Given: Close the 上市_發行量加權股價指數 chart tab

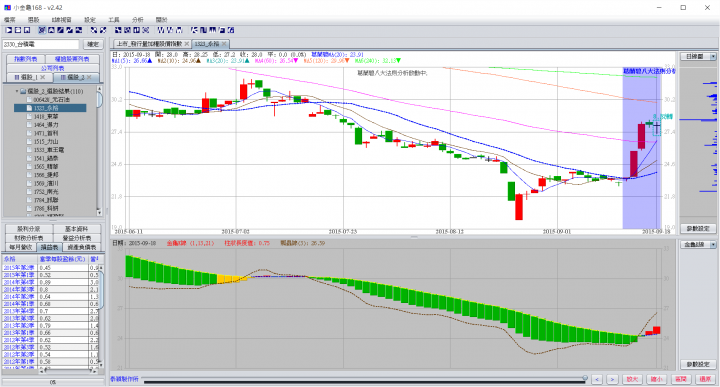Looking at the screenshot, I should [187, 44].
